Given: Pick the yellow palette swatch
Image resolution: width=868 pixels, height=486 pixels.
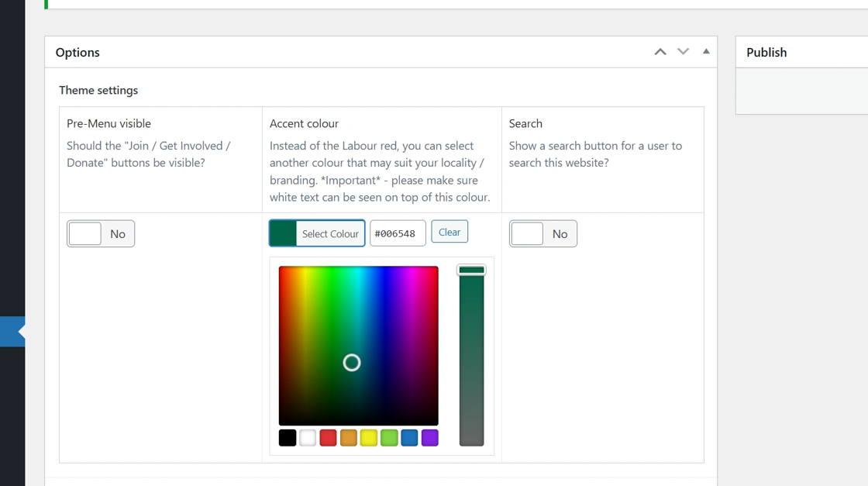Looking at the screenshot, I should pos(369,438).
